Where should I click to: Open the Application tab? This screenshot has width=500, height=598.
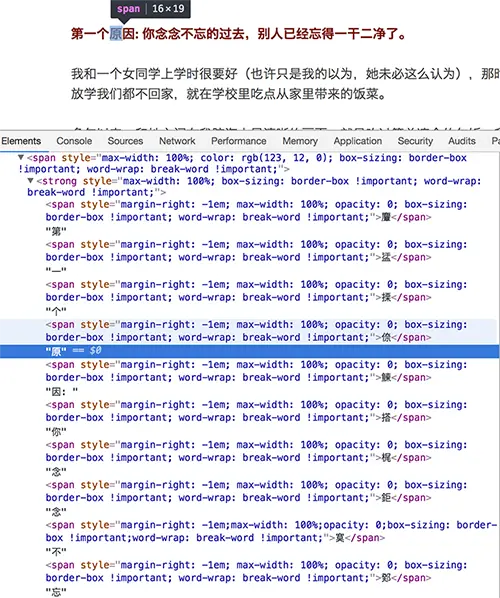click(357, 141)
